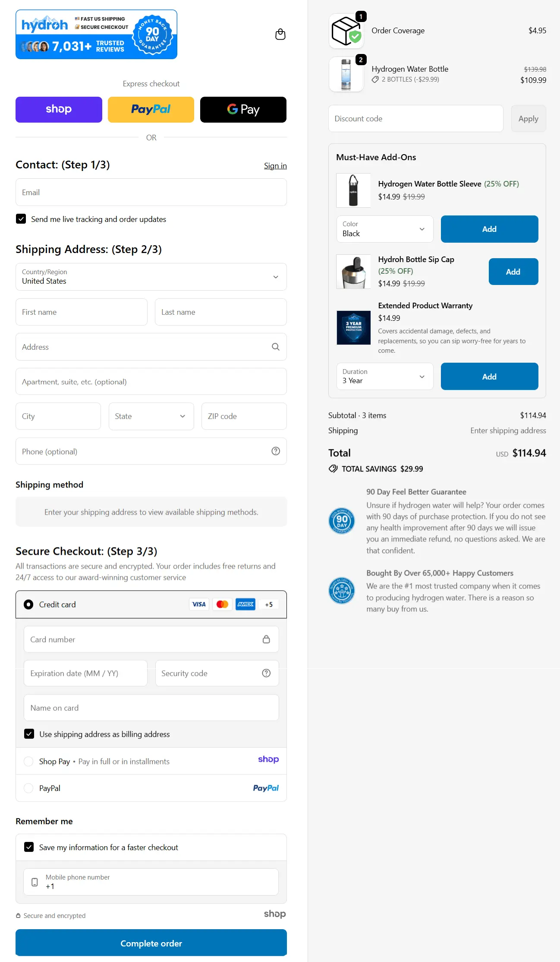Click the Hydrogen Water Bottle Sleeve thumbnail
This screenshot has height=962, width=560.
pyautogui.click(x=353, y=190)
